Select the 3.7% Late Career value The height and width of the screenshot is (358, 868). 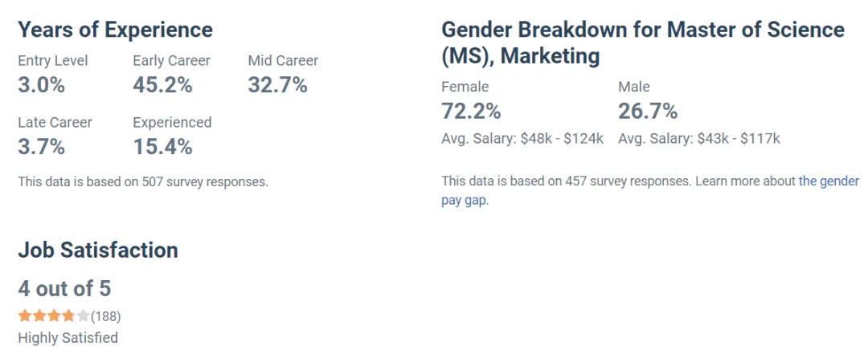pos(41,147)
